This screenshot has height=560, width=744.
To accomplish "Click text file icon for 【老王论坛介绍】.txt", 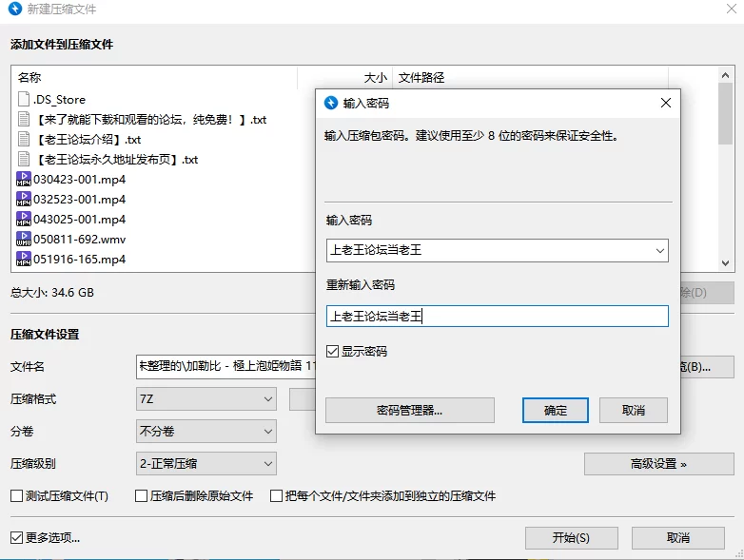I will [23, 139].
